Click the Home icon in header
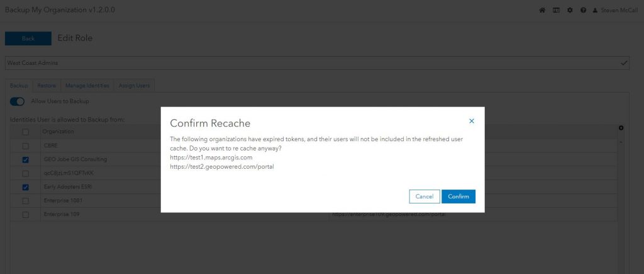This screenshot has width=644, height=274. [x=542, y=11]
